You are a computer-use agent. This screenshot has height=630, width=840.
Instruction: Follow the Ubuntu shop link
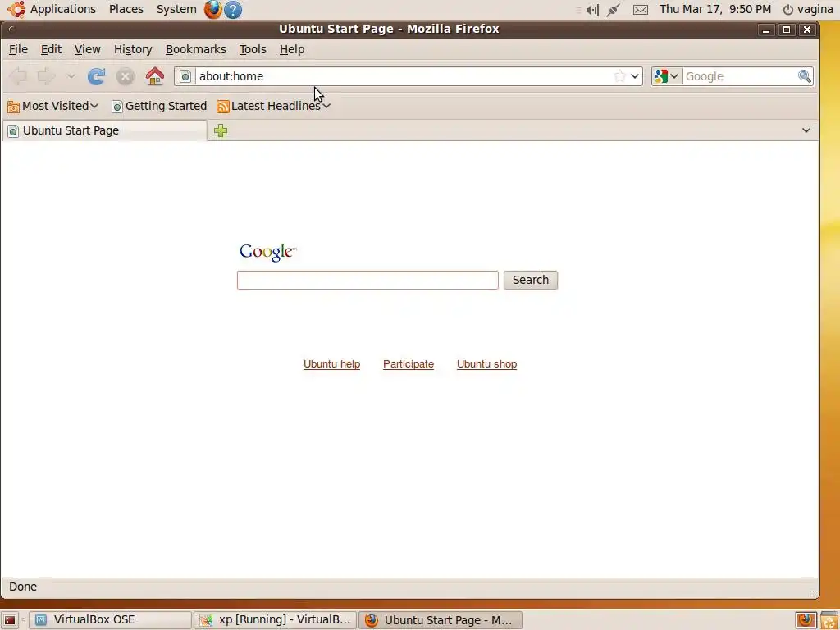point(487,364)
